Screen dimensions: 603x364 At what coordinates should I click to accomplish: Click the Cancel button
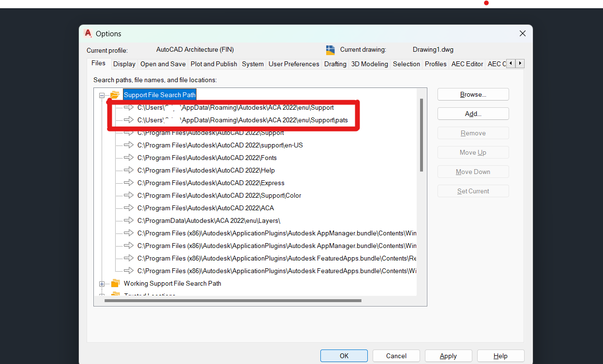396,356
